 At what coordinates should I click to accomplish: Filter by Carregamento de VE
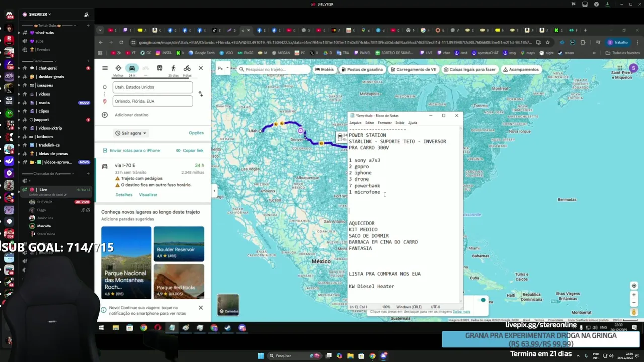coord(413,70)
